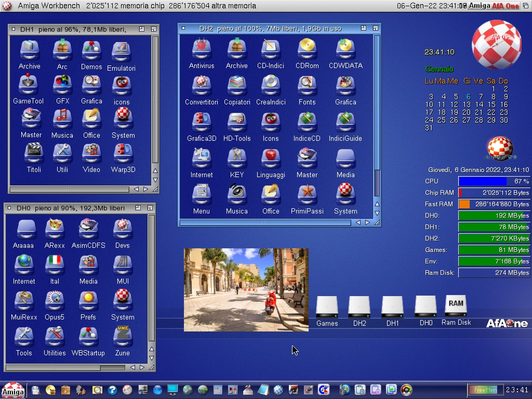The width and height of the screenshot is (532, 399).
Task: Open the Zune icon in DH0
Action: pos(122,337)
